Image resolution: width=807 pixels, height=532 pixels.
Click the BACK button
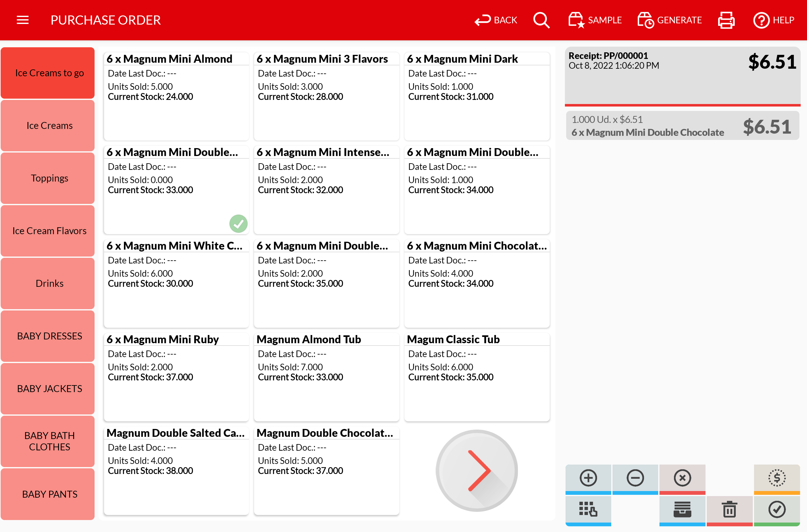pyautogui.click(x=496, y=20)
